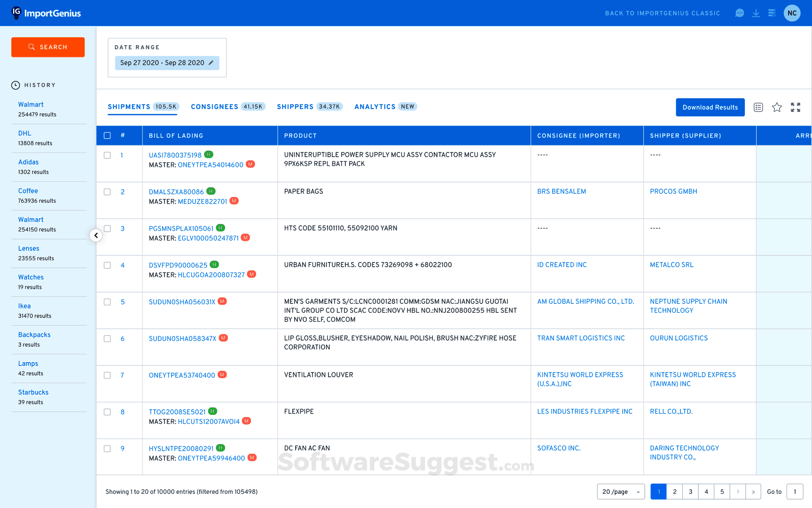Switch to the CONSIGNEES tab

(215, 107)
